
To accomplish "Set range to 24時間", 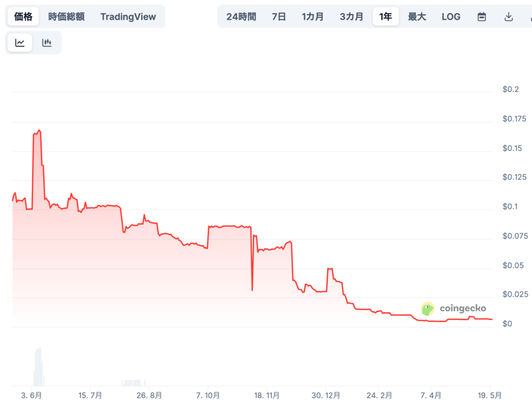I will pos(241,17).
